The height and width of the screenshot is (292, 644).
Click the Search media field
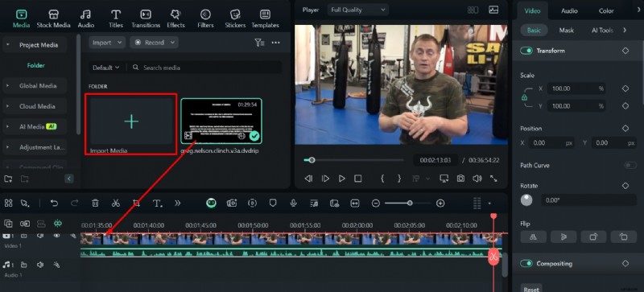pos(205,68)
